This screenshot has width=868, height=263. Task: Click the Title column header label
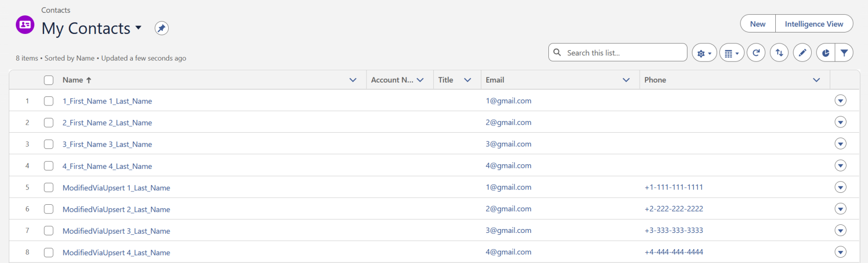click(x=446, y=80)
